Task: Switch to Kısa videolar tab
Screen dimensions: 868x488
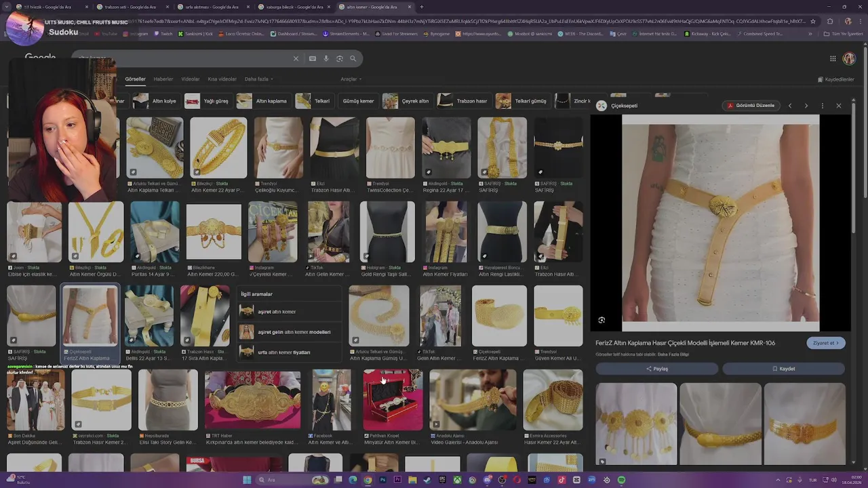Action: pyautogui.click(x=222, y=79)
